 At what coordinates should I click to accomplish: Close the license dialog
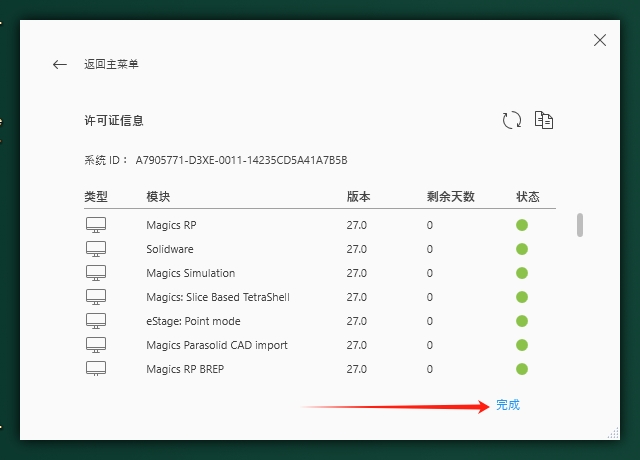[600, 40]
